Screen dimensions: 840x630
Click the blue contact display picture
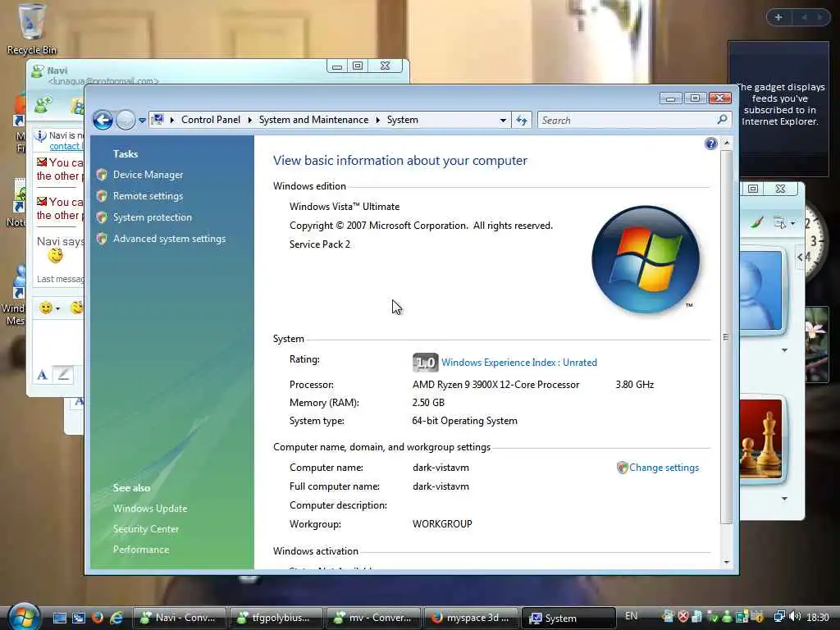(x=760, y=290)
